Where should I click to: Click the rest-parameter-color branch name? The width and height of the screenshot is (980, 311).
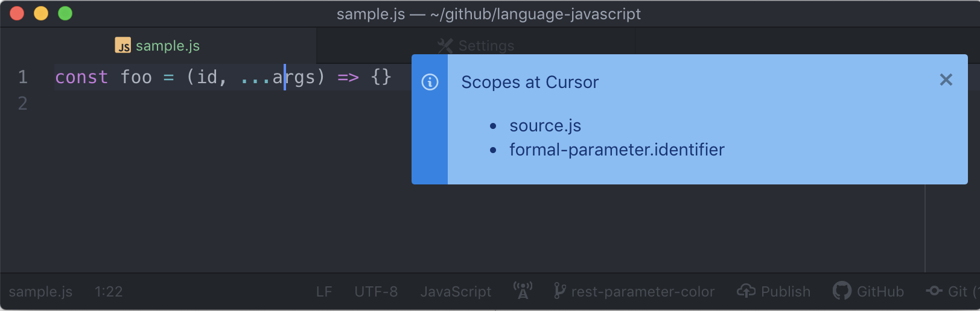(643, 292)
